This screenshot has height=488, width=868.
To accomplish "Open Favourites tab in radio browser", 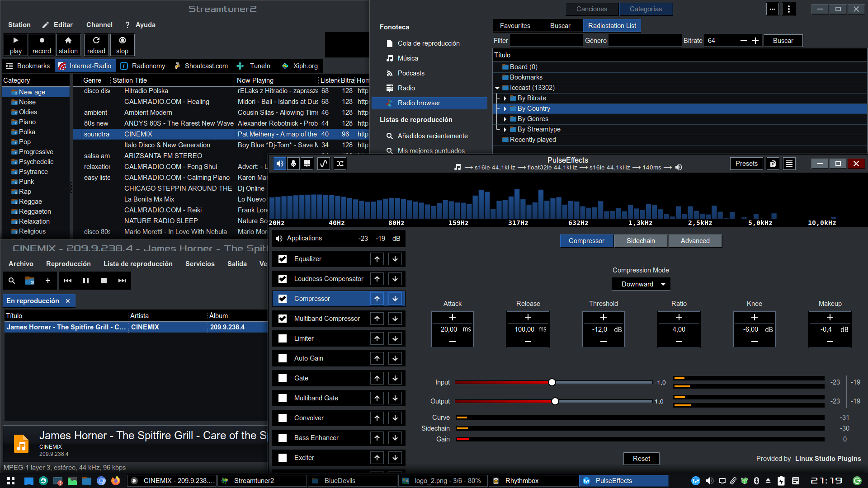I will [515, 26].
